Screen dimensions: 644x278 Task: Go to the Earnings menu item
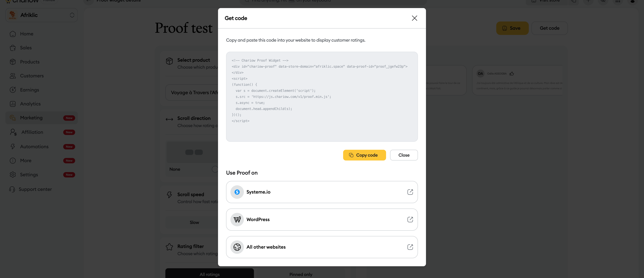click(30, 90)
